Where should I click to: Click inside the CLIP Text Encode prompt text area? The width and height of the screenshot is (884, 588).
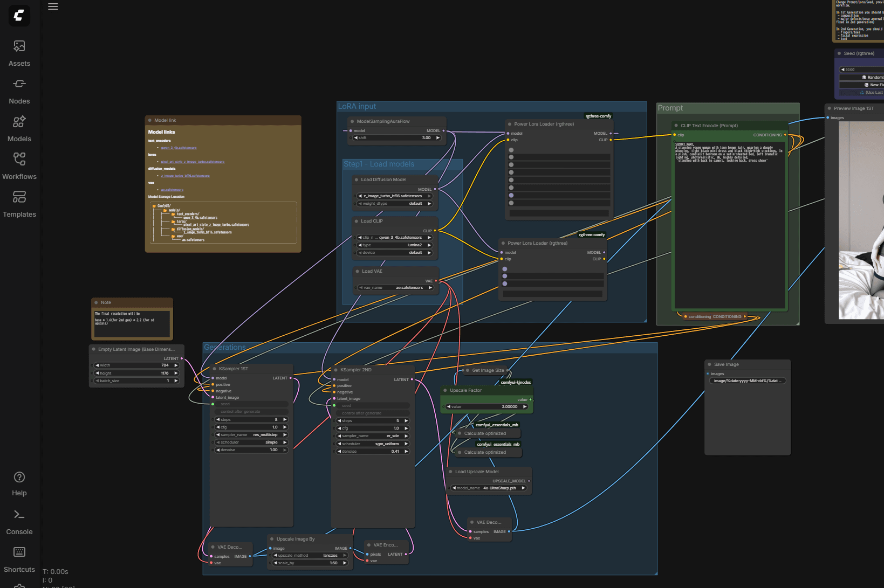[x=729, y=226]
